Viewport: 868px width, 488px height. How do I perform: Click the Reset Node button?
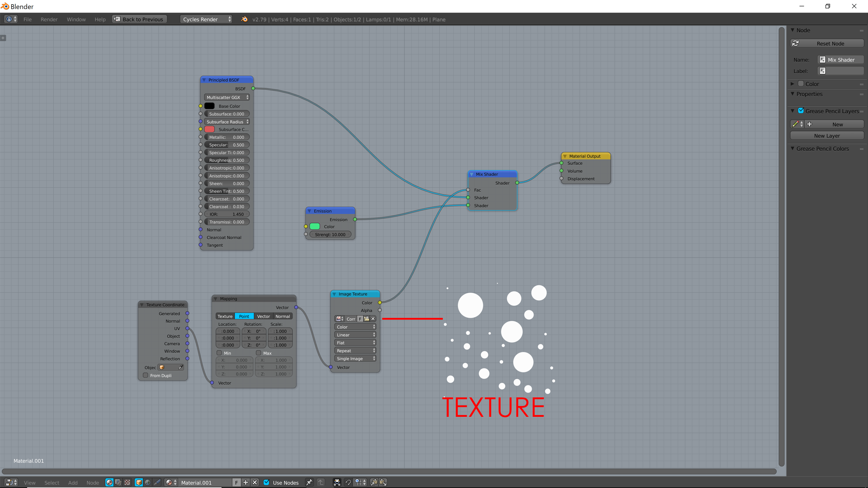click(827, 43)
